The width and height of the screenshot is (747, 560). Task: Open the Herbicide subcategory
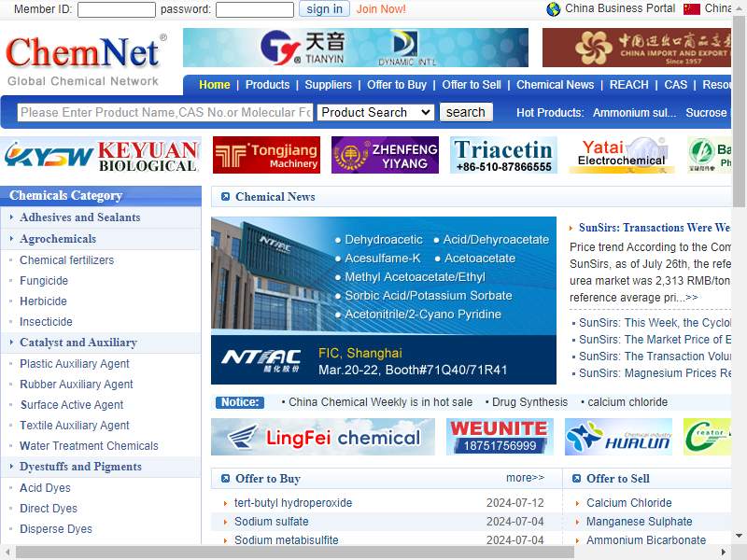pos(43,301)
